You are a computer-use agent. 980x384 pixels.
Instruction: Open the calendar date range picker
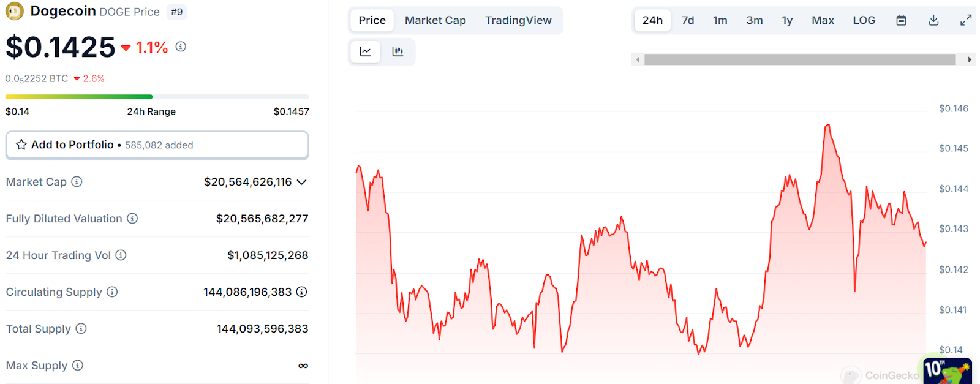click(x=901, y=20)
